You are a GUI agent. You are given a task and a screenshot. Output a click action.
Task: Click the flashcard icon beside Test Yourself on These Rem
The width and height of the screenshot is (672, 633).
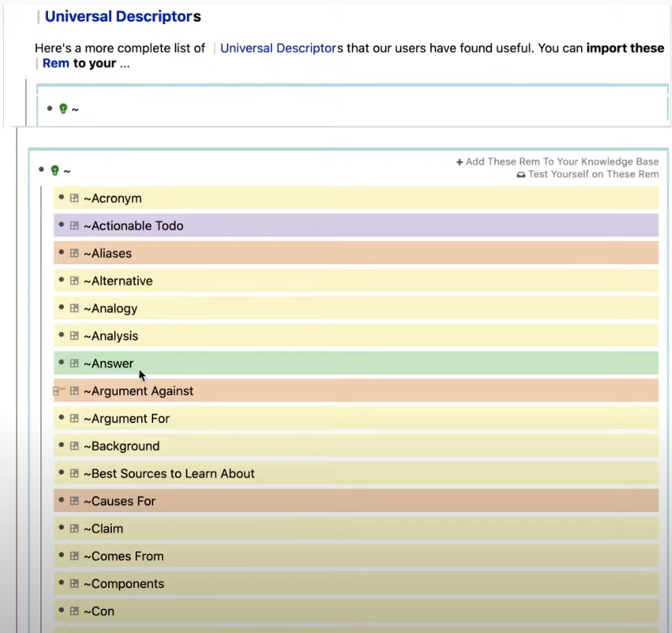pyautogui.click(x=521, y=174)
